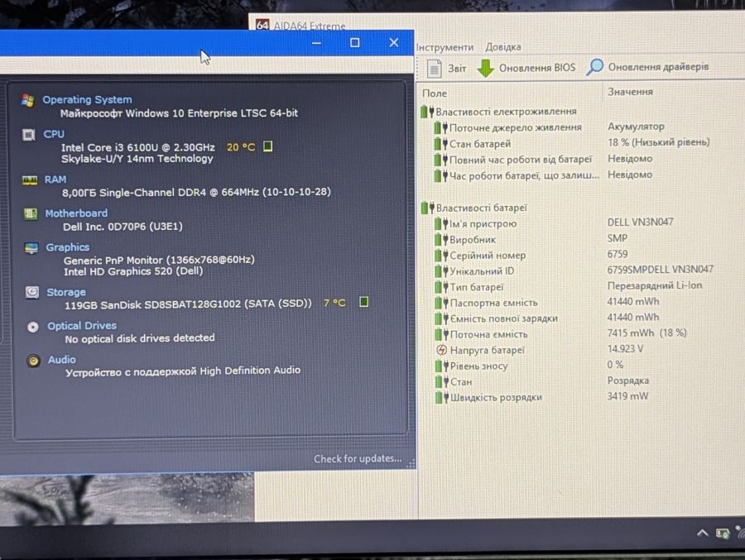Click the value 14.923 V

click(625, 348)
